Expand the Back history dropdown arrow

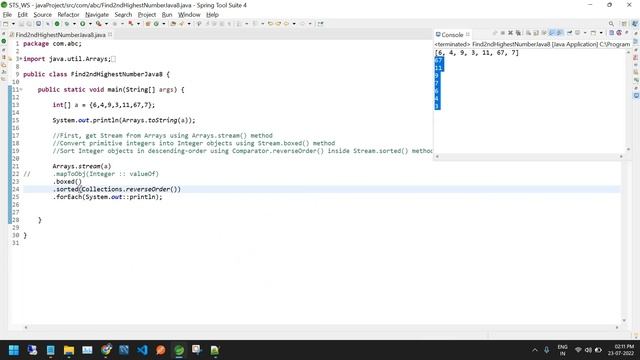(x=294, y=24)
